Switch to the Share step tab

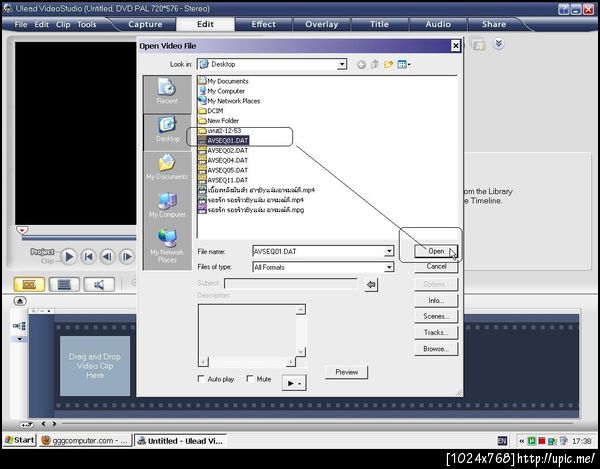[x=494, y=24]
